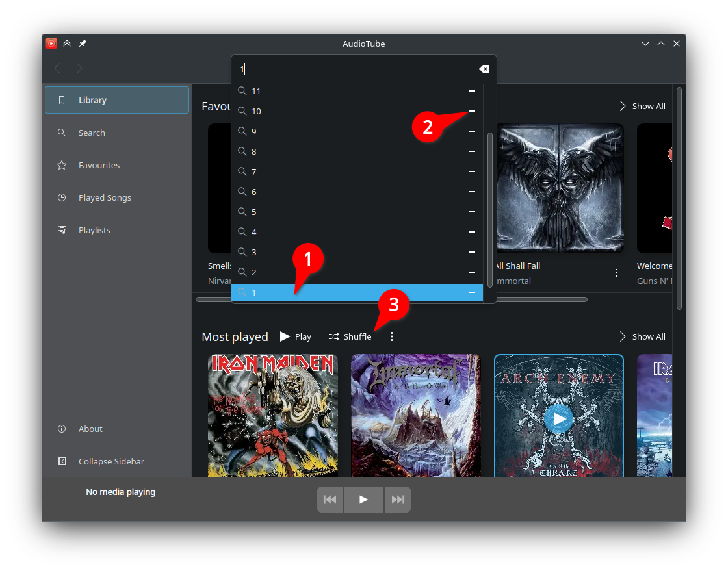The image size is (728, 571).
Task: Open the All Shall Fall album cover
Action: pyautogui.click(x=560, y=188)
